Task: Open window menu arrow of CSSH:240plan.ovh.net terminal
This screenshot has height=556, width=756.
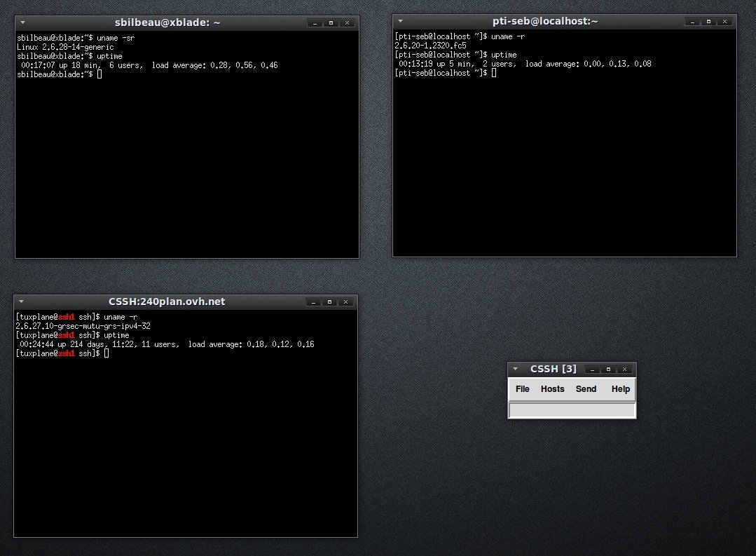Action: 21,302
